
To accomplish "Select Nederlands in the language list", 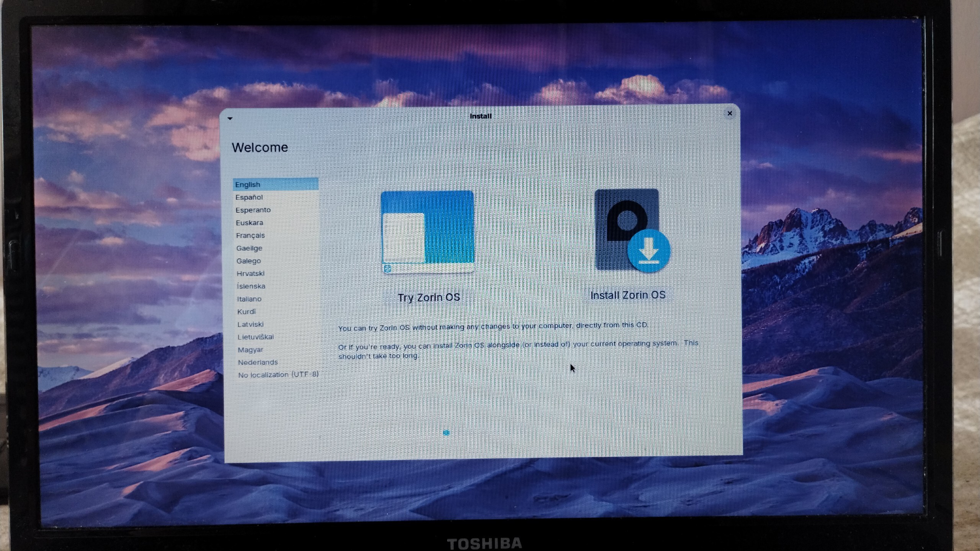I will [278, 362].
